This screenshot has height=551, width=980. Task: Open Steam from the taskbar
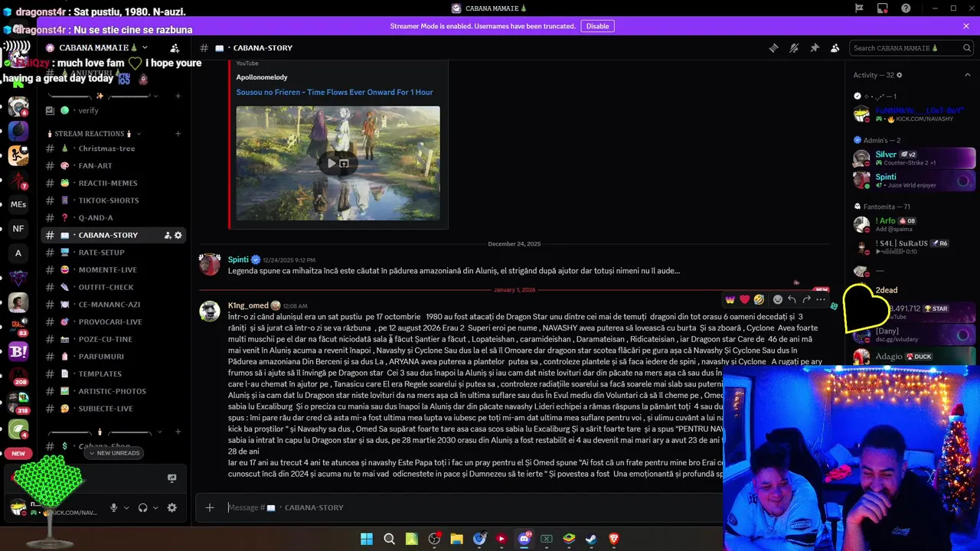point(591,539)
